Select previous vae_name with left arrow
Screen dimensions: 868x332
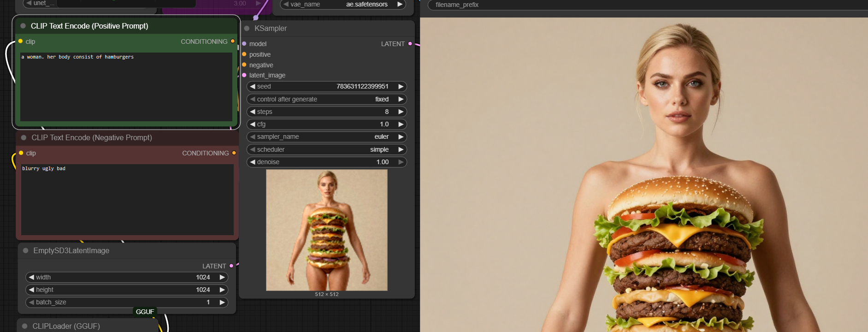[x=286, y=4]
